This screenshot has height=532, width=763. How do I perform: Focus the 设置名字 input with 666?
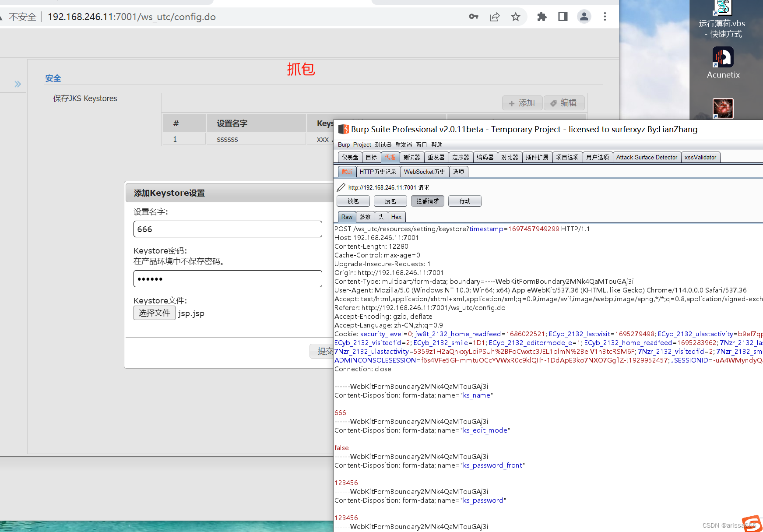(x=228, y=229)
